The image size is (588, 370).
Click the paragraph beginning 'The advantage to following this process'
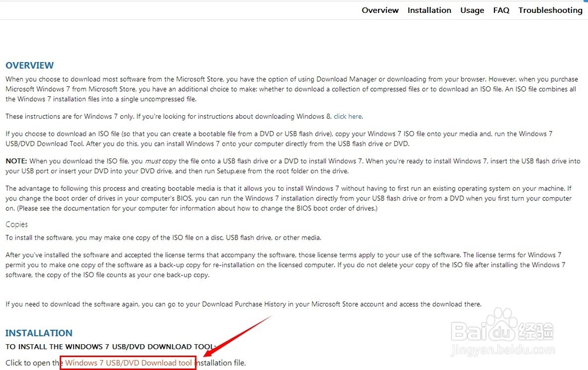(288, 199)
